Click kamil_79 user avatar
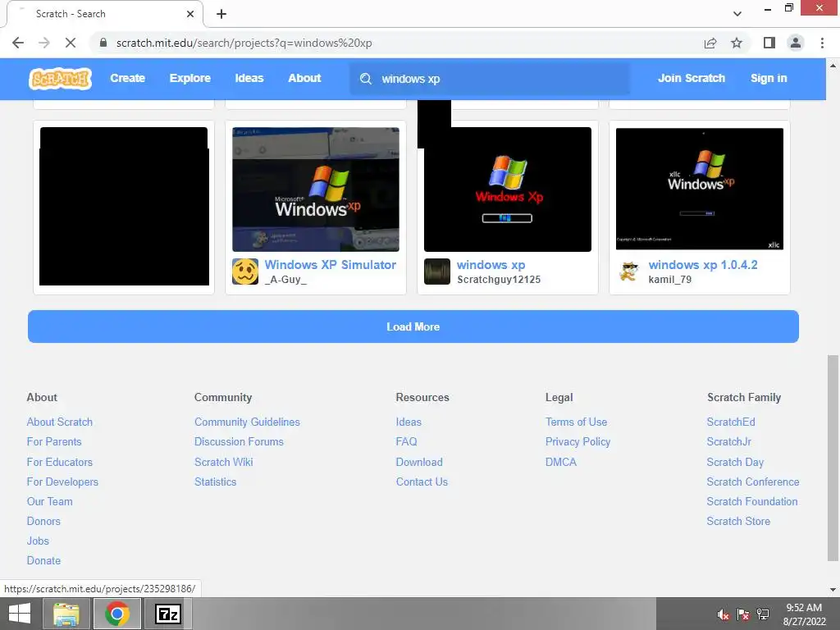840x630 pixels. [x=629, y=272]
